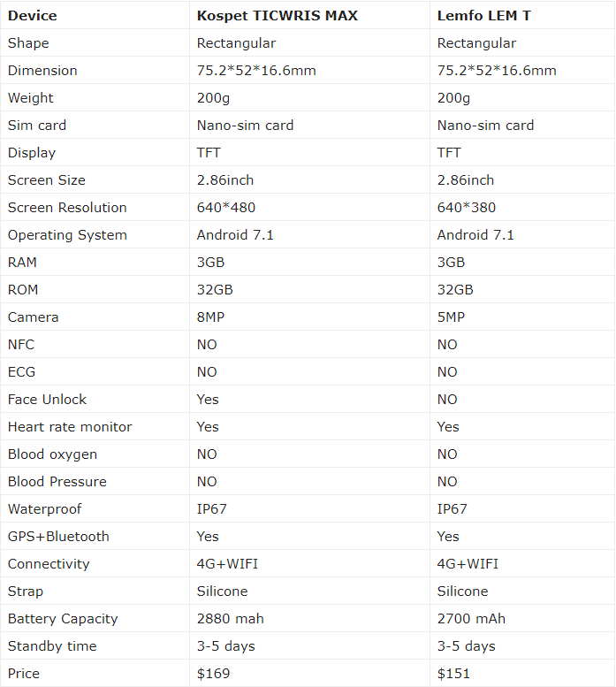Click the Lemfo LEM T column header
616x687 pixels.
pos(483,16)
